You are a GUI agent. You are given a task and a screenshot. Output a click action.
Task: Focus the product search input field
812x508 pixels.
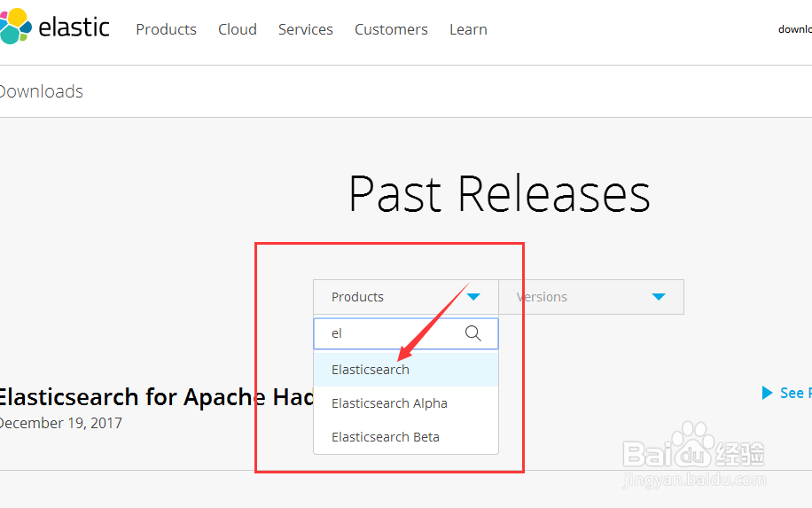coord(390,333)
